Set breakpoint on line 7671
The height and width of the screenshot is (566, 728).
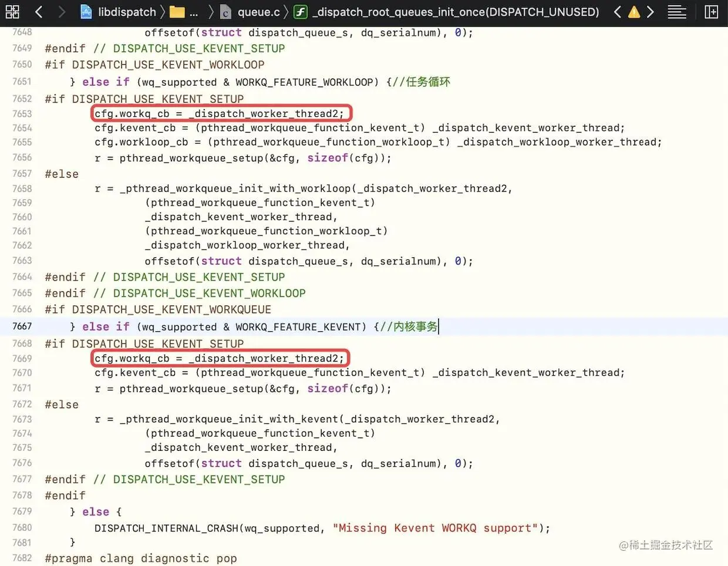point(22,389)
